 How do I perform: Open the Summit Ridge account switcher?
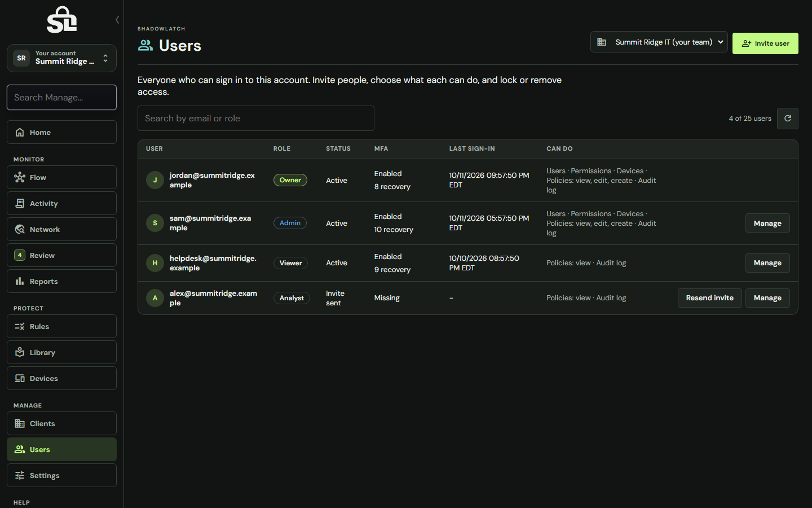click(62, 58)
